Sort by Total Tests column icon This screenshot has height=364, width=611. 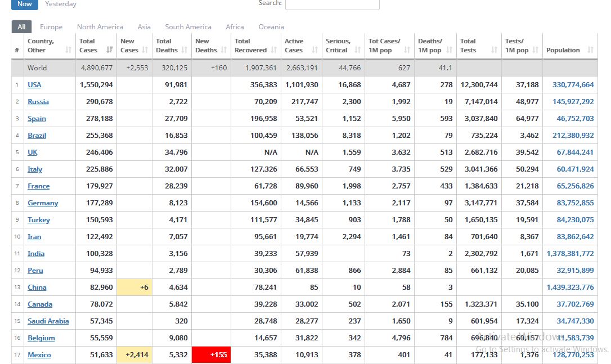pos(494,50)
